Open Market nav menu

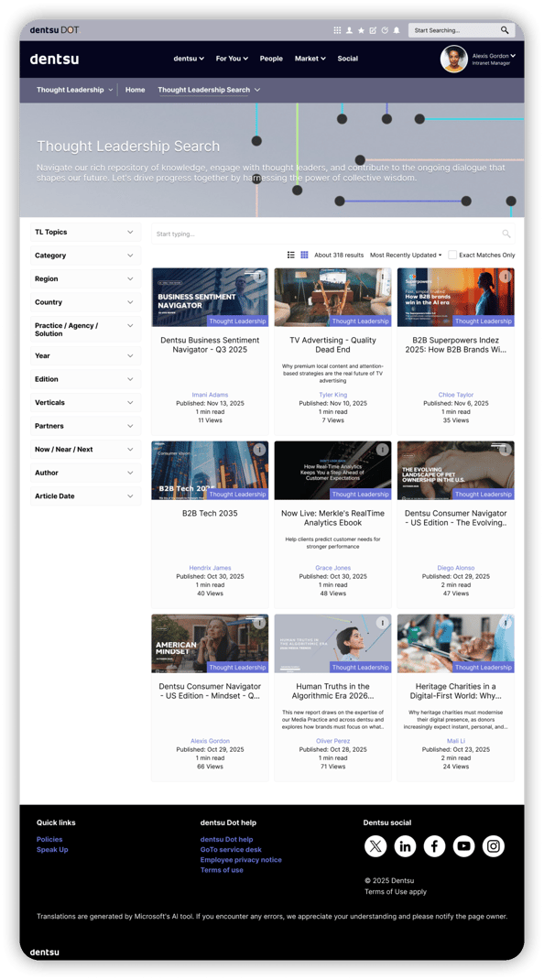click(310, 59)
